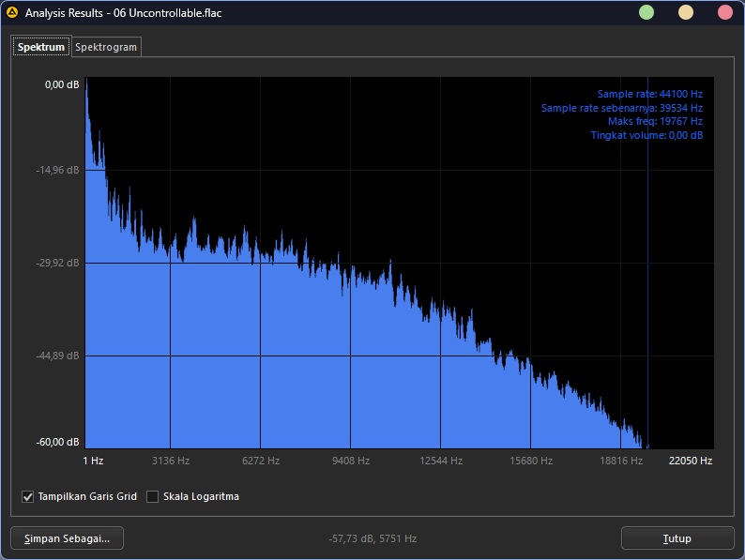This screenshot has height=560, width=745.
Task: Click the green window control circle
Action: 646,12
